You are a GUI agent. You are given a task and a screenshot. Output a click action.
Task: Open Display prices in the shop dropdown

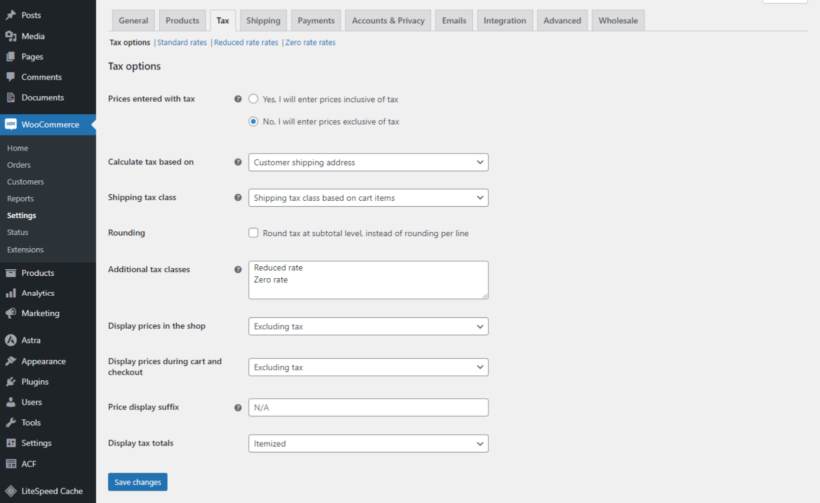click(x=368, y=326)
